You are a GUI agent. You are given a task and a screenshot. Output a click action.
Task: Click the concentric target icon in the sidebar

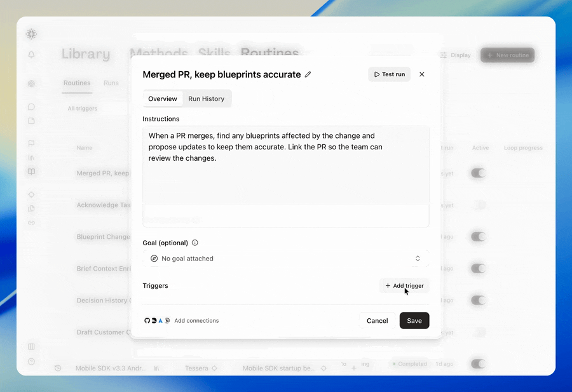tap(31, 83)
